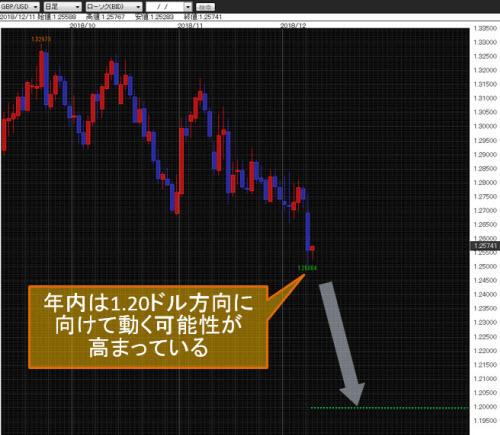Click the 1.30000 price axis label
The image size is (500, 435).
point(485,126)
